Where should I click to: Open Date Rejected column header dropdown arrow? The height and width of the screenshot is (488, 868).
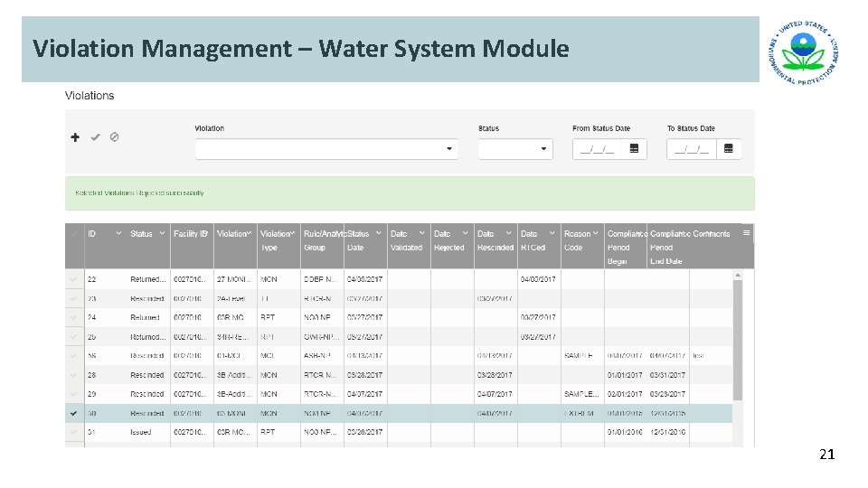466,233
